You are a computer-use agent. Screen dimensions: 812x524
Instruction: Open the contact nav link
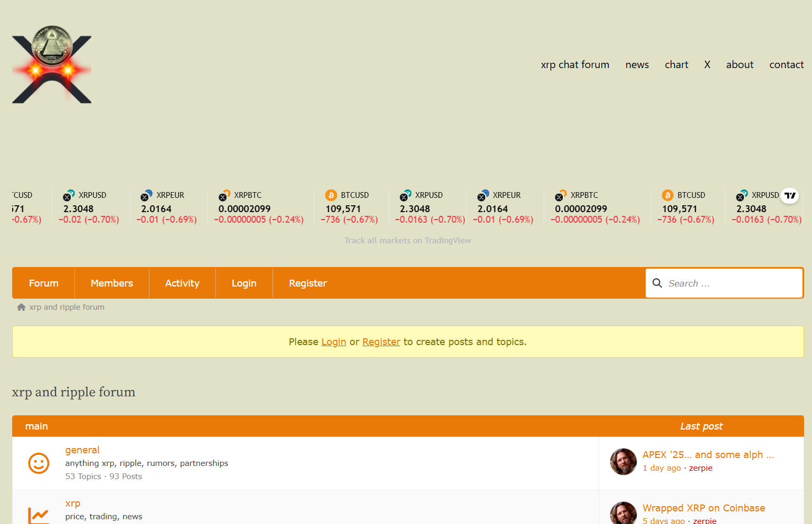pyautogui.click(x=786, y=64)
